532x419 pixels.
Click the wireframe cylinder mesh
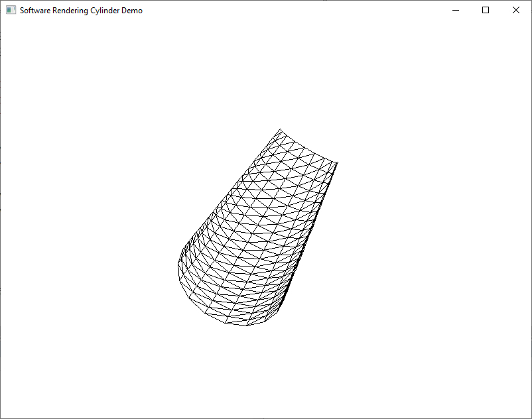258,227
